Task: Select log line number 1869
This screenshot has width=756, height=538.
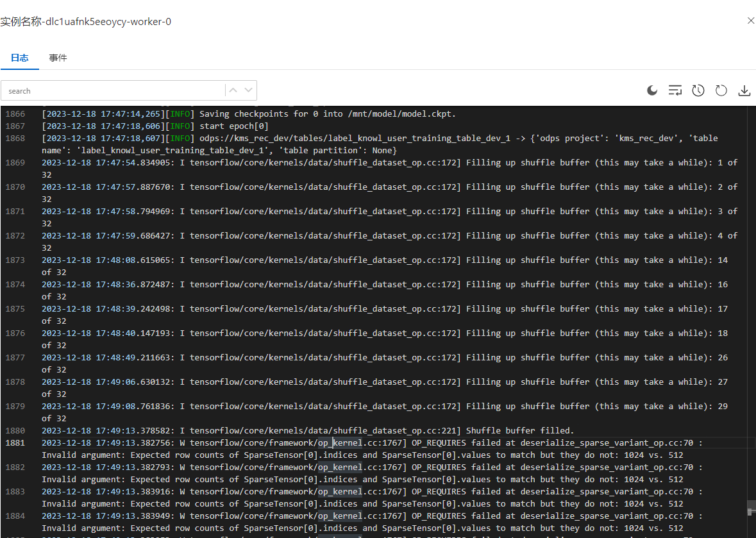Action: (15, 162)
